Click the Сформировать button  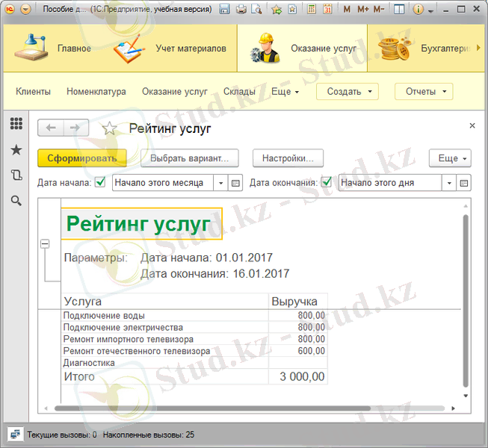(x=82, y=158)
